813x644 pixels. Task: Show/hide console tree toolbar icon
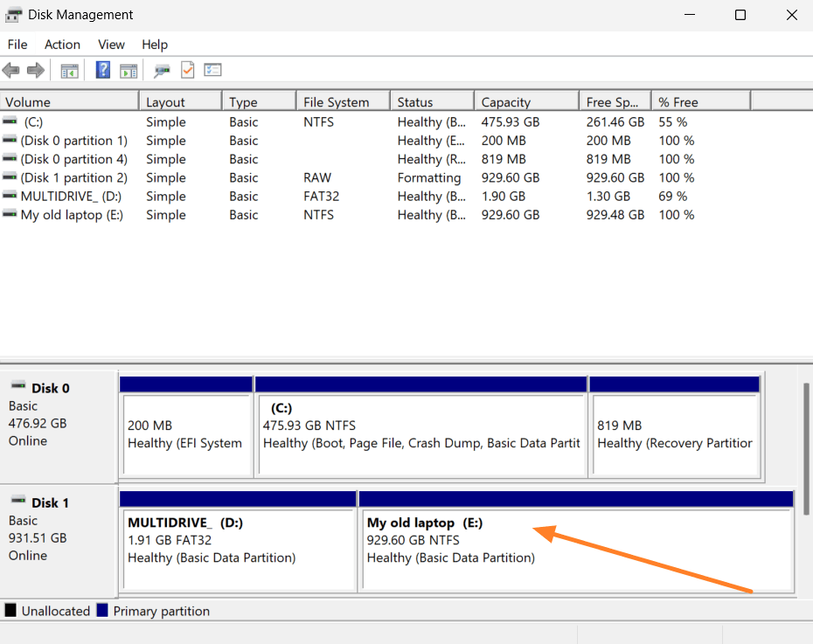(69, 71)
